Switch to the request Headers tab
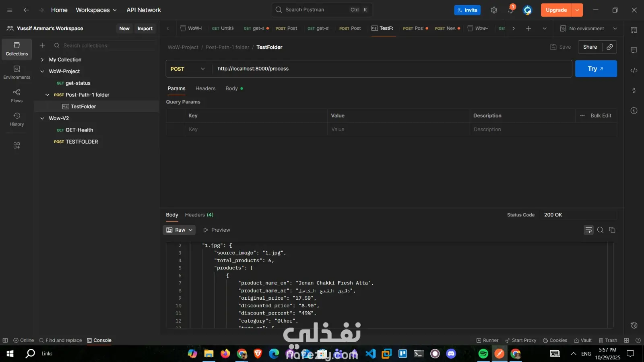 coord(205,88)
